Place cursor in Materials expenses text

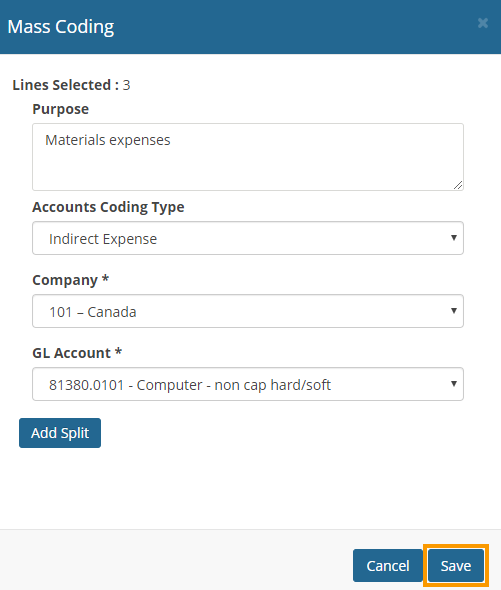(108, 140)
